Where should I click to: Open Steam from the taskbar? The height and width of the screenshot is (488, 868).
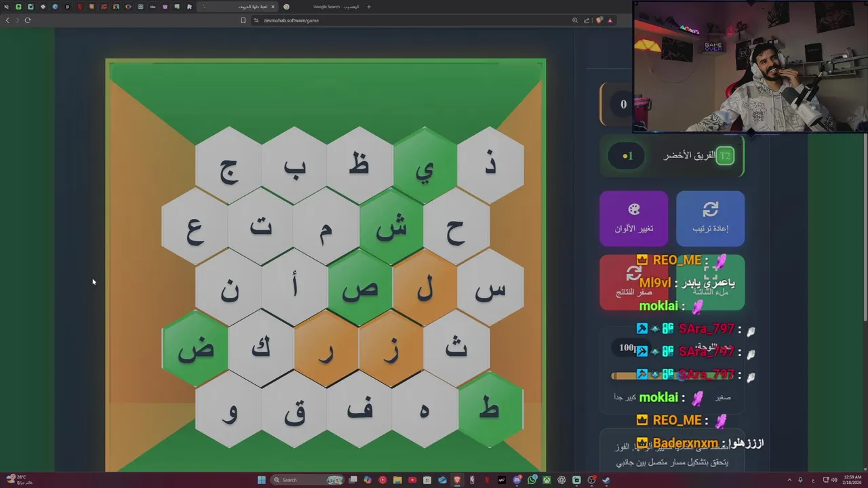(606, 480)
